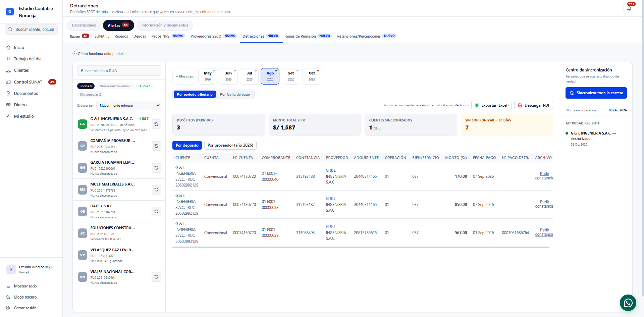This screenshot has height=317, width=644.
Task: Open the Ordenar por dropdown
Action: pyautogui.click(x=129, y=106)
